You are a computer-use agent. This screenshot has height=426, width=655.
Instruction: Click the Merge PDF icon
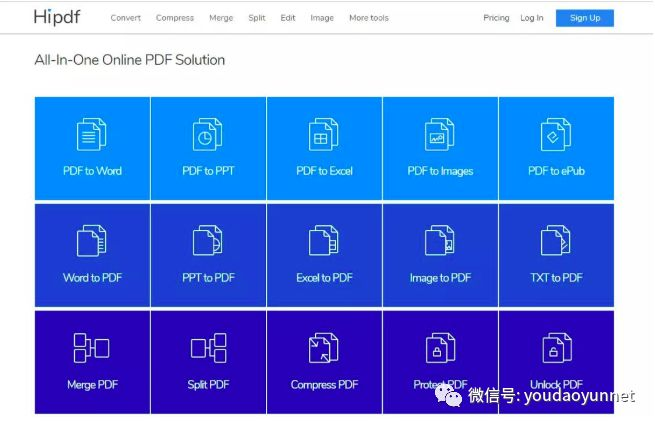(91, 347)
